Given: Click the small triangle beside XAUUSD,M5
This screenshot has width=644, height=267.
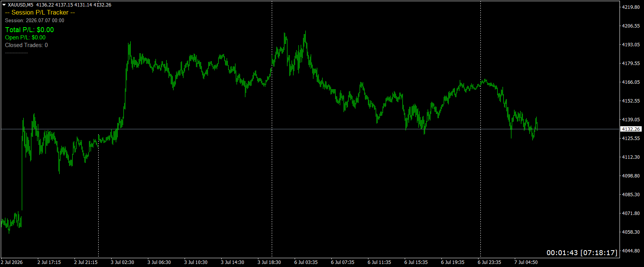Looking at the screenshot, I should click(x=4, y=5).
